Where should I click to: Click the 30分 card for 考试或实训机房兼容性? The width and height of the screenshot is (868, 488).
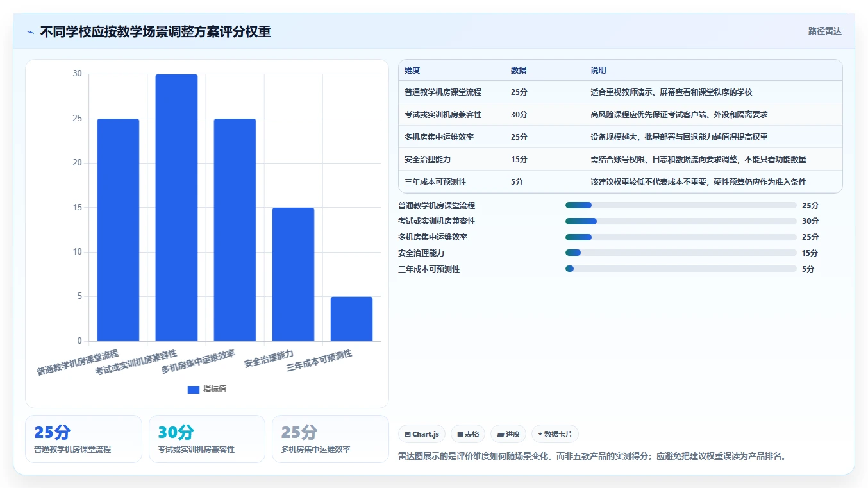pos(206,439)
